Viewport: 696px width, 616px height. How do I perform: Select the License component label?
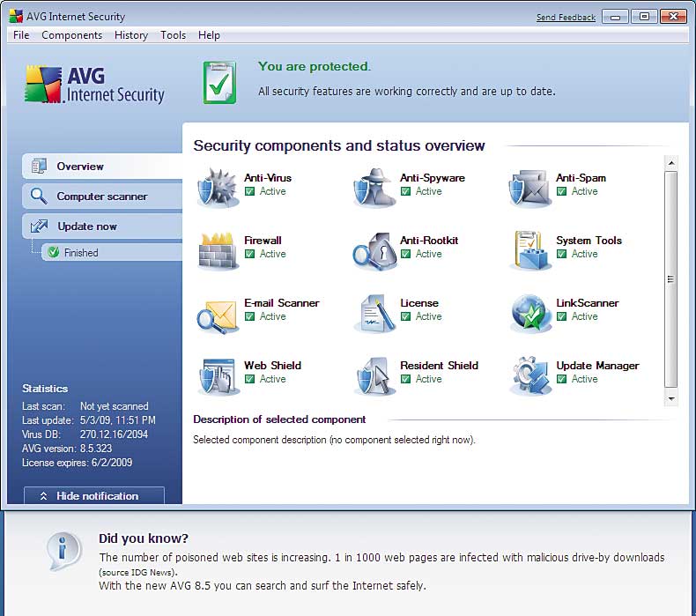[419, 303]
